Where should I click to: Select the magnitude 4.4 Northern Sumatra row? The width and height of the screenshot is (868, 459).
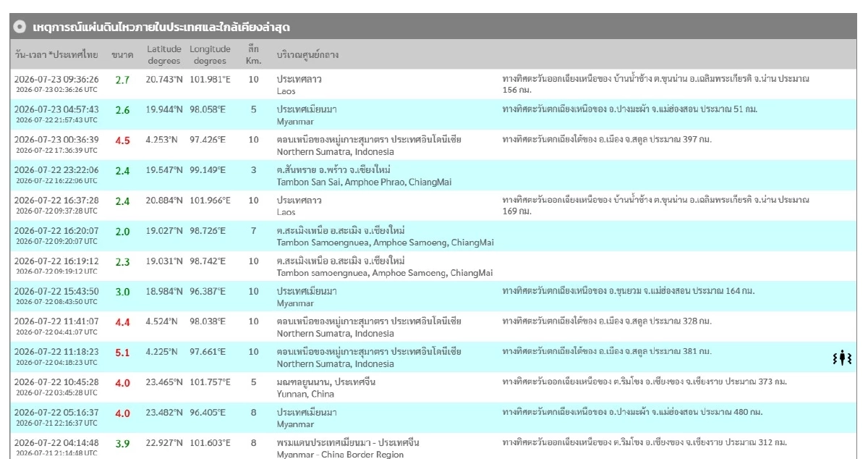point(433,327)
